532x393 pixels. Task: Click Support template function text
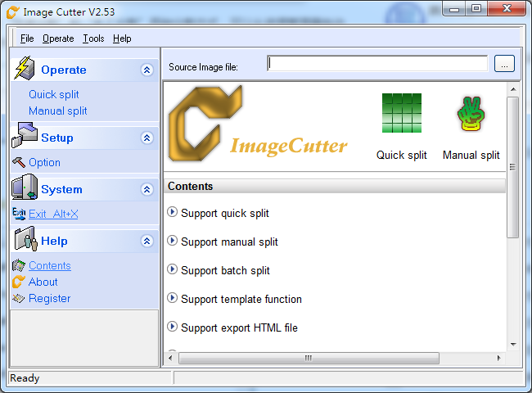pos(241,300)
